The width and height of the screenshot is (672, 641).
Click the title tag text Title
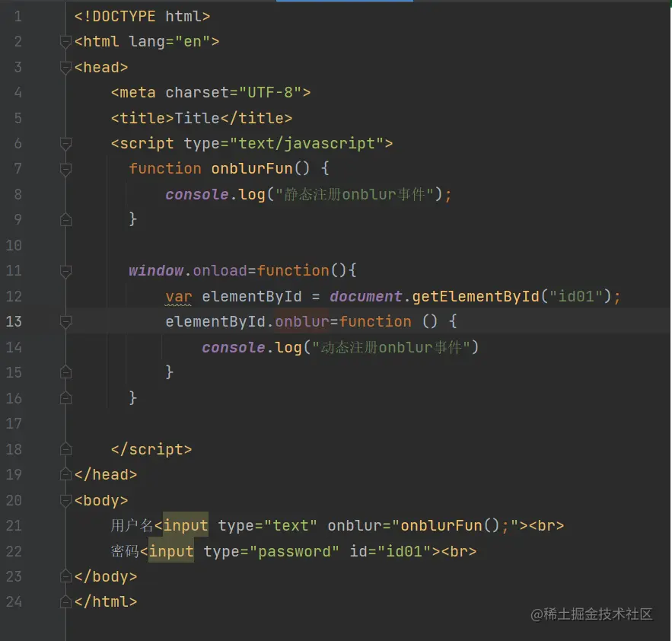tap(196, 118)
